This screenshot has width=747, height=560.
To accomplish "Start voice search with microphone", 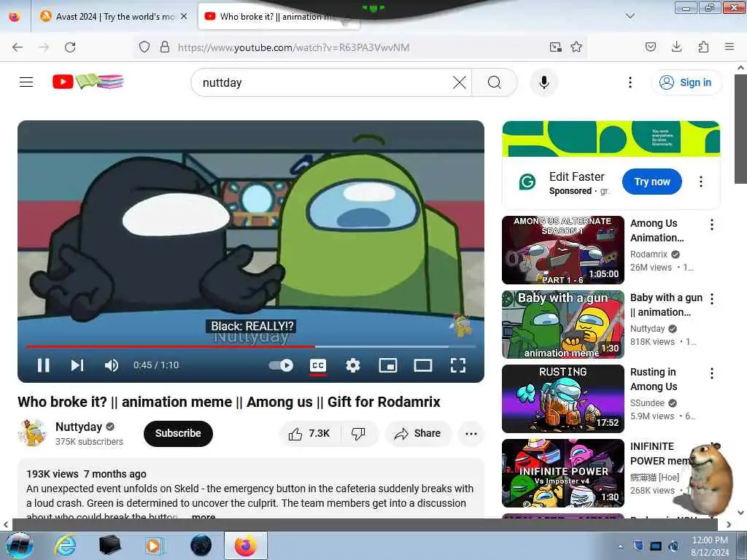I will point(544,82).
